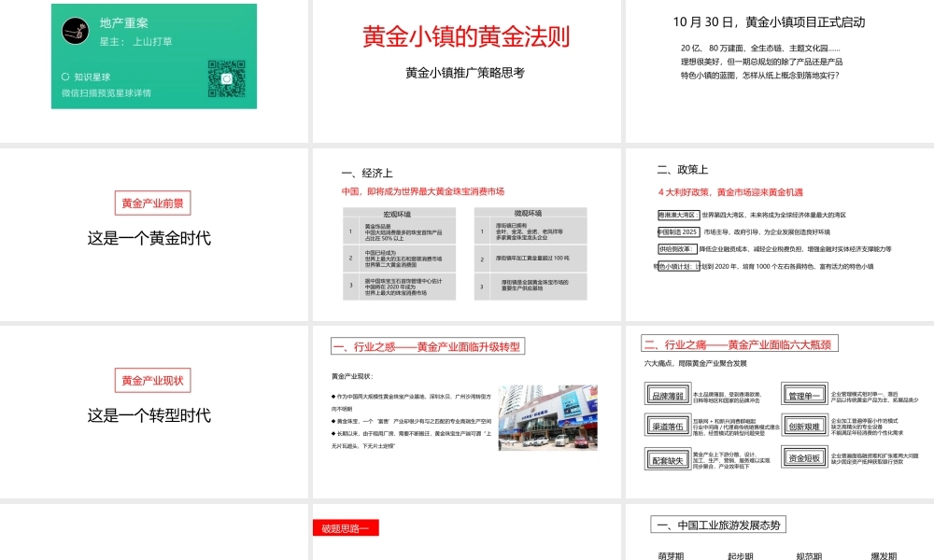The image size is (934, 560).
Task: Click the 创新艰难 framed badge
Action: [804, 427]
